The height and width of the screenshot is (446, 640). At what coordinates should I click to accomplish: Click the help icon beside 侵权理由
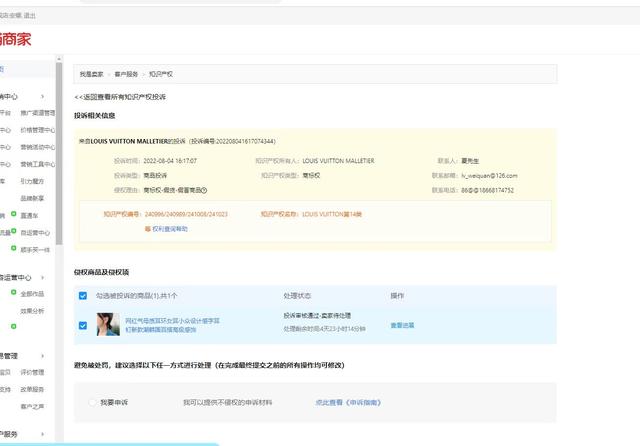click(x=203, y=189)
